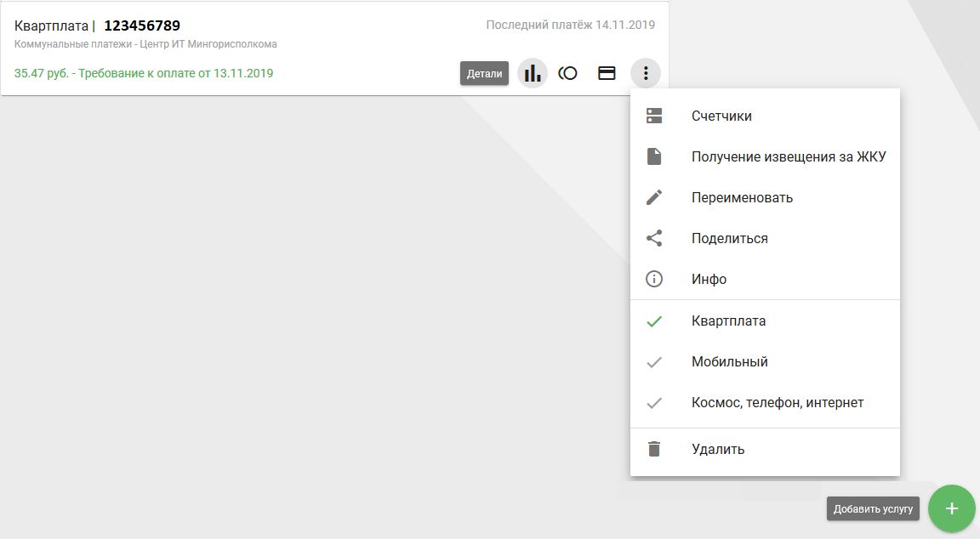980x539 pixels.
Task: Click Поделиться menu entry
Action: click(x=729, y=238)
